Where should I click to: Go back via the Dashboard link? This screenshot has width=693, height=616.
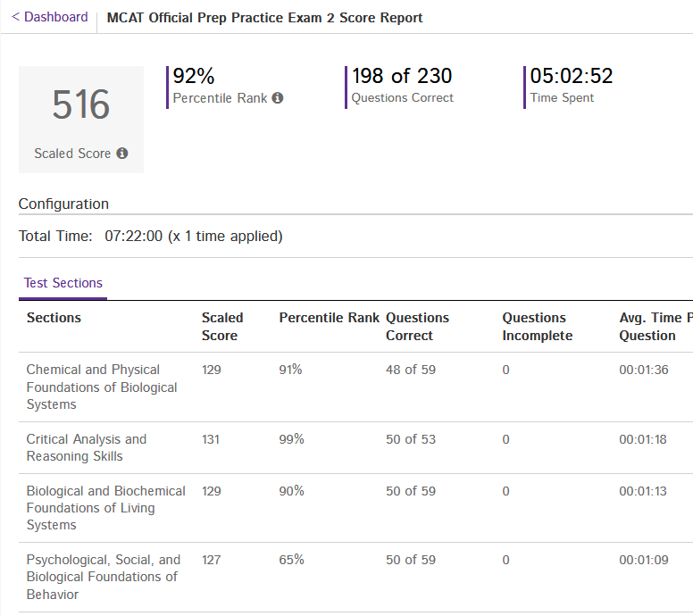(x=50, y=17)
